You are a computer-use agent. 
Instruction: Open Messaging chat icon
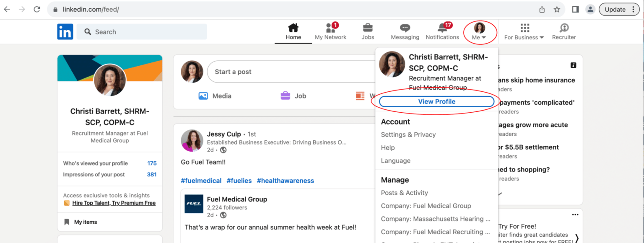[405, 28]
